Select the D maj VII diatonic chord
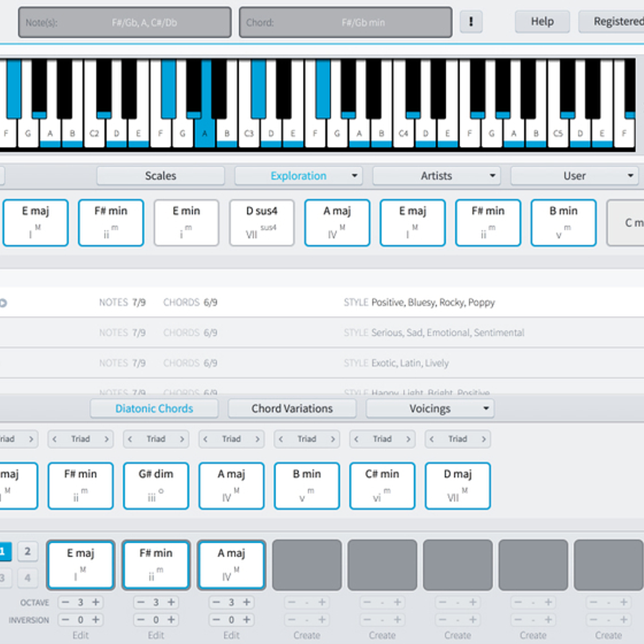 (458, 486)
